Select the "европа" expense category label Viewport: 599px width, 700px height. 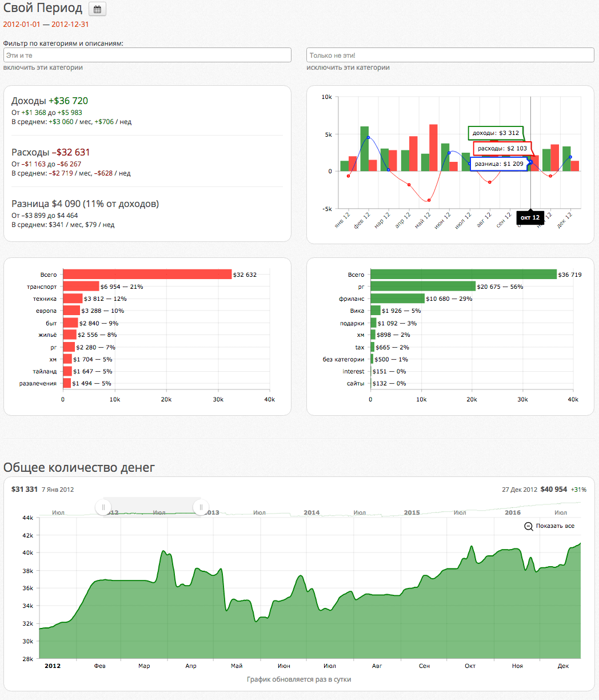click(46, 311)
